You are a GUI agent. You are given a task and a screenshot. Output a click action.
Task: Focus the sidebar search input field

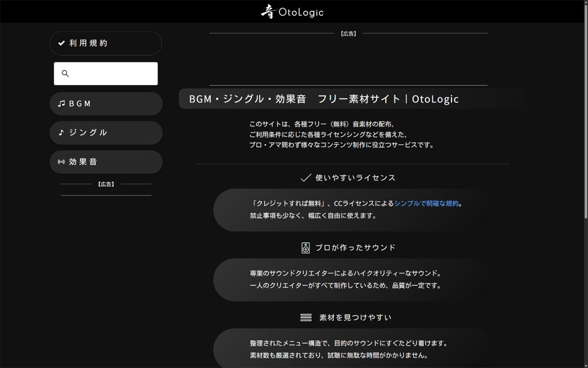click(x=106, y=74)
